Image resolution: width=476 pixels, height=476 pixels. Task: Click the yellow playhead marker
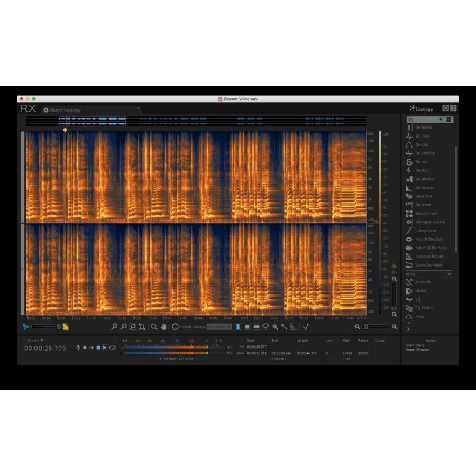pos(65,130)
